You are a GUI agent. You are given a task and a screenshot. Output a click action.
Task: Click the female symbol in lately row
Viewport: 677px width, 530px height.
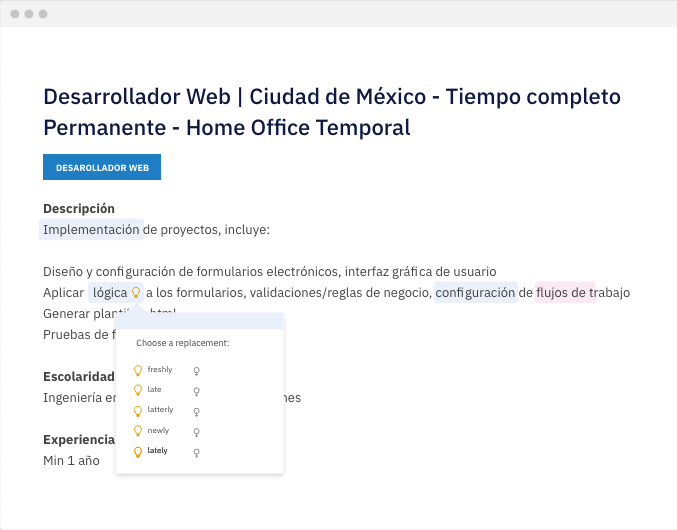click(x=196, y=453)
